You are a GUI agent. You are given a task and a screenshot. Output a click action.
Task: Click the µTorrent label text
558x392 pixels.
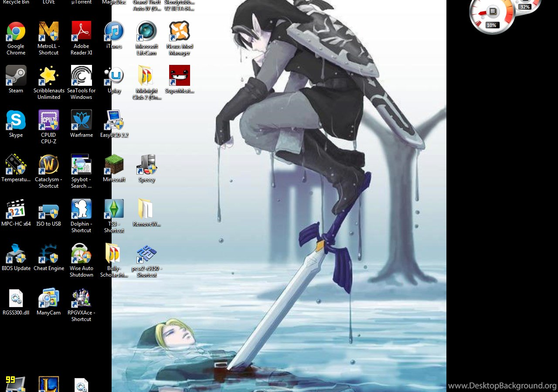coord(82,2)
